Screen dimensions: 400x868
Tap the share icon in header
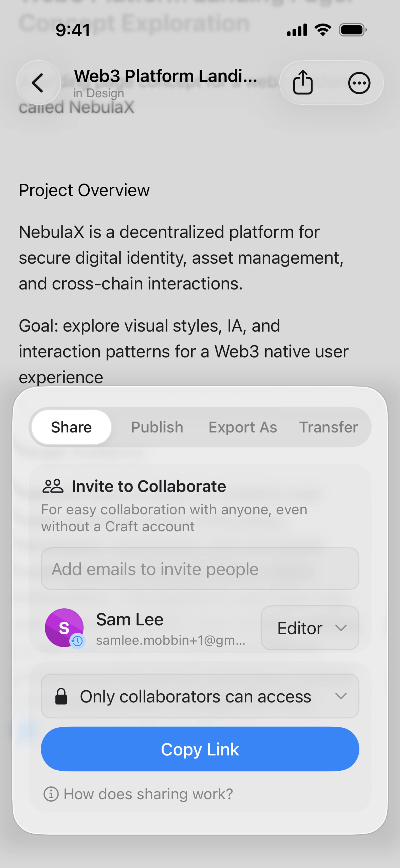coord(303,83)
